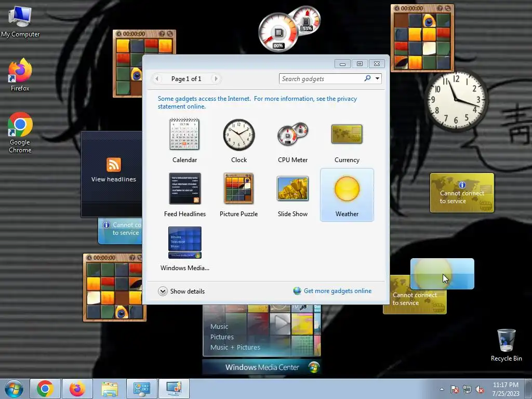Click the Windows Media Center title bar logo
This screenshot has height=399, width=532.
[313, 367]
